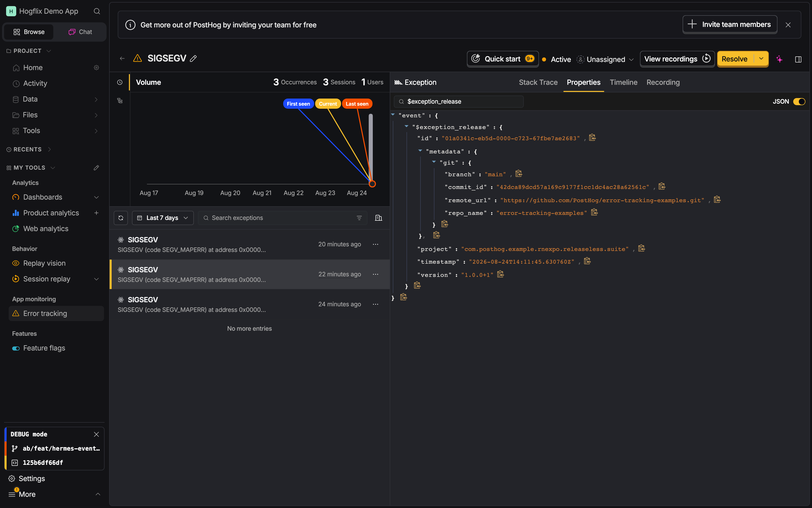Click the tree view icon below the clock icon
Viewport: 812px width, 508px height.
pos(120,101)
